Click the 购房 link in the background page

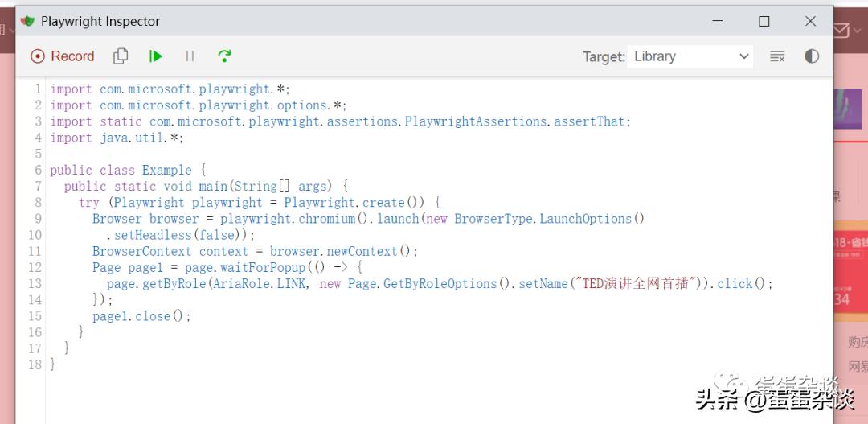click(x=857, y=342)
